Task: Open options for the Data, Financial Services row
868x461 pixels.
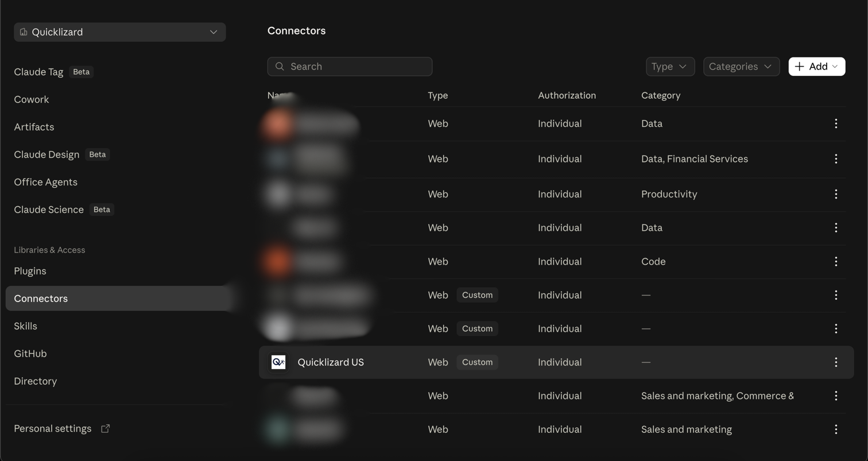Action: click(836, 159)
